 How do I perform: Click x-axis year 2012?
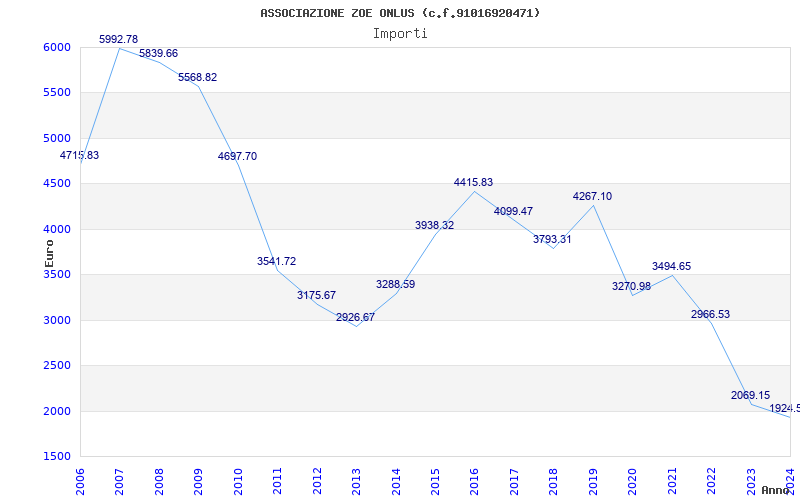[317, 481]
